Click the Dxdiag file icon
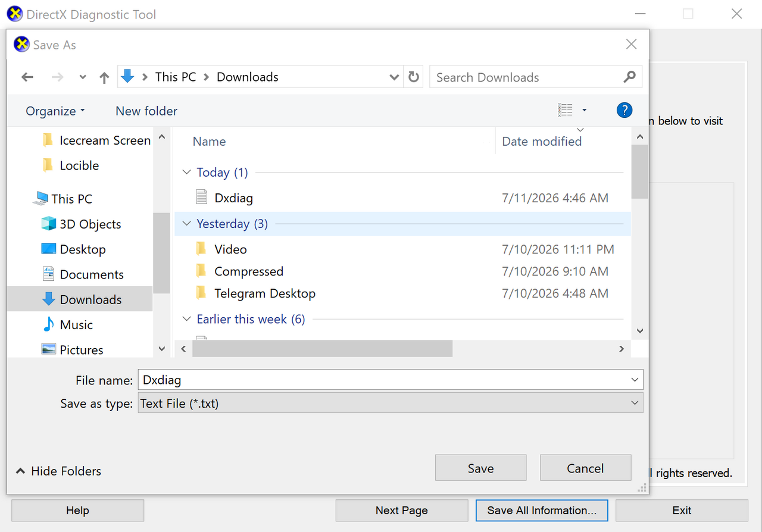 point(202,198)
